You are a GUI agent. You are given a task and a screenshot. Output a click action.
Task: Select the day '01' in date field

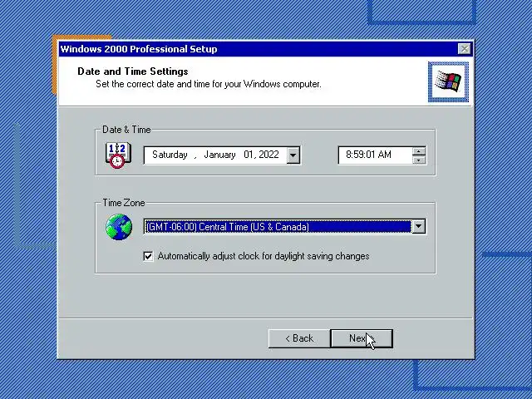click(x=249, y=155)
